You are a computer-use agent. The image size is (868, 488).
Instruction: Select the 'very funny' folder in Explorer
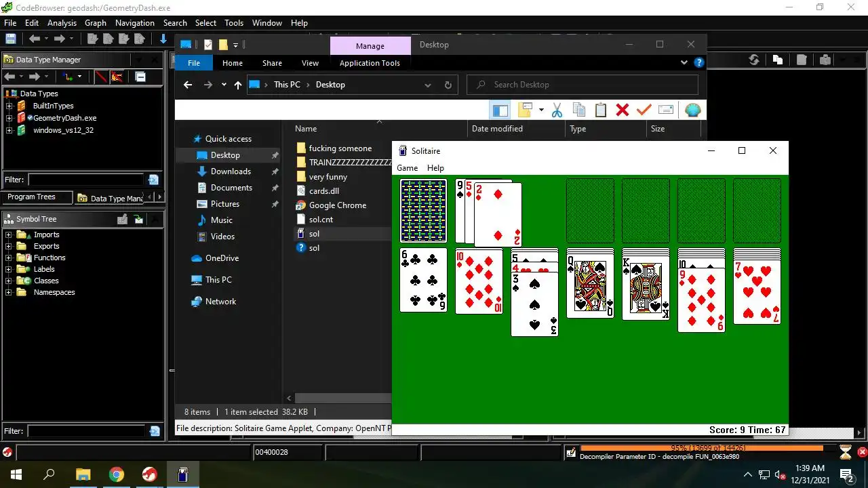[x=328, y=177]
